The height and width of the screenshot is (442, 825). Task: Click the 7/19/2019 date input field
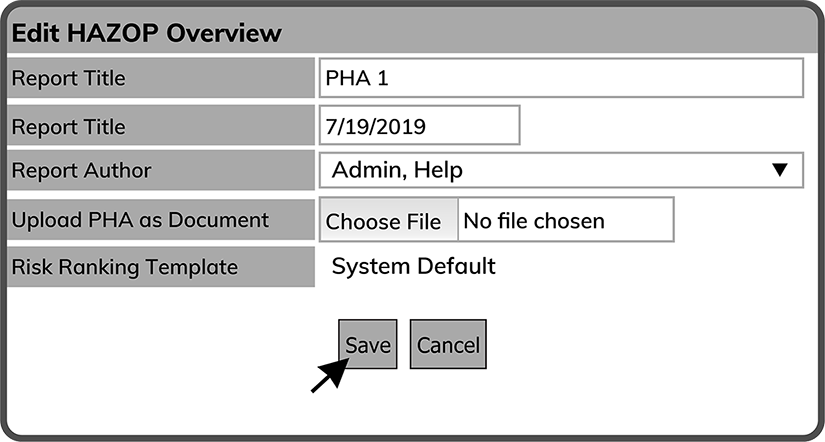click(x=419, y=126)
